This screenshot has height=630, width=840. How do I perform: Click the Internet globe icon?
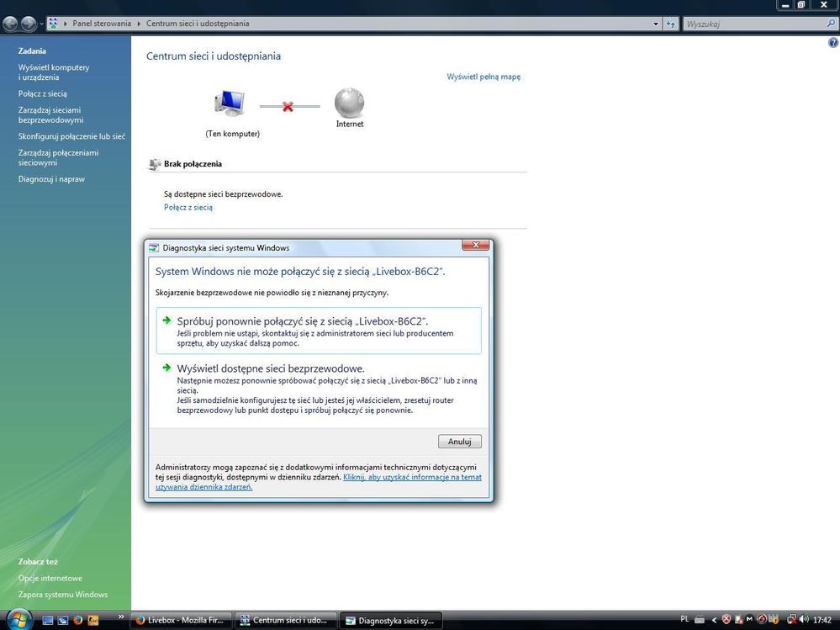(x=350, y=103)
